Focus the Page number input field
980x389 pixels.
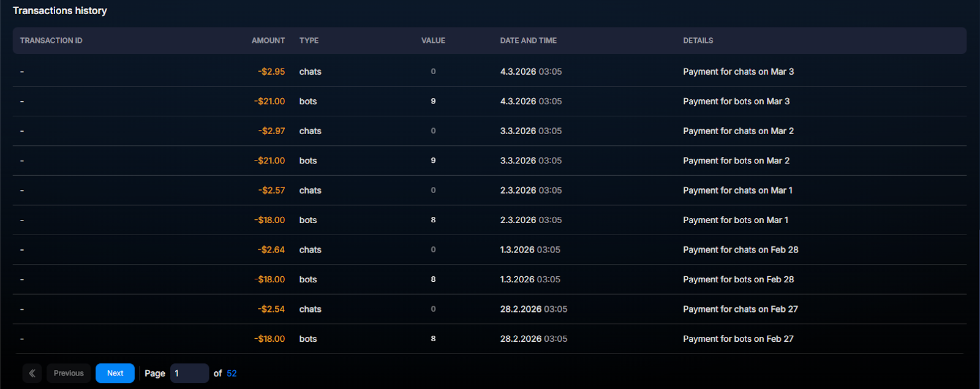(x=190, y=373)
